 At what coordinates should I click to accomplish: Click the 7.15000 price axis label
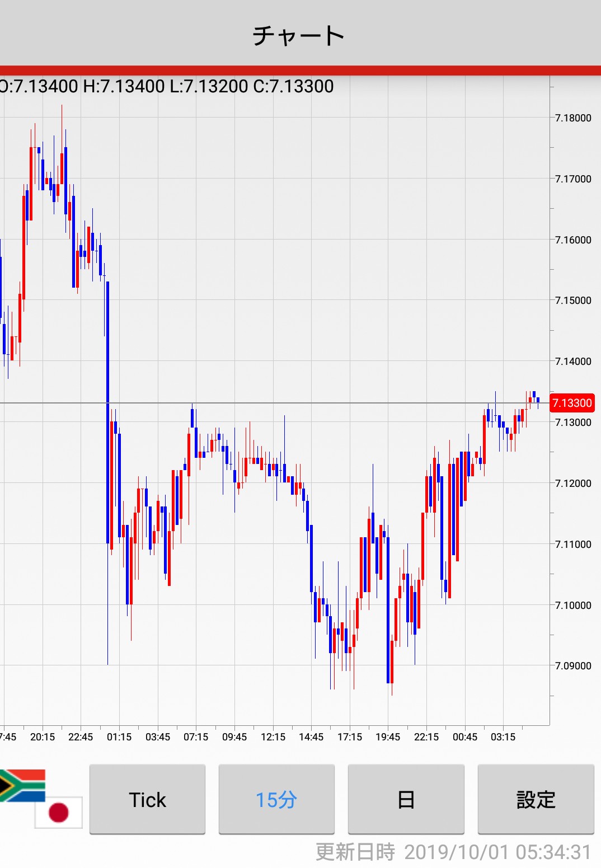click(573, 301)
